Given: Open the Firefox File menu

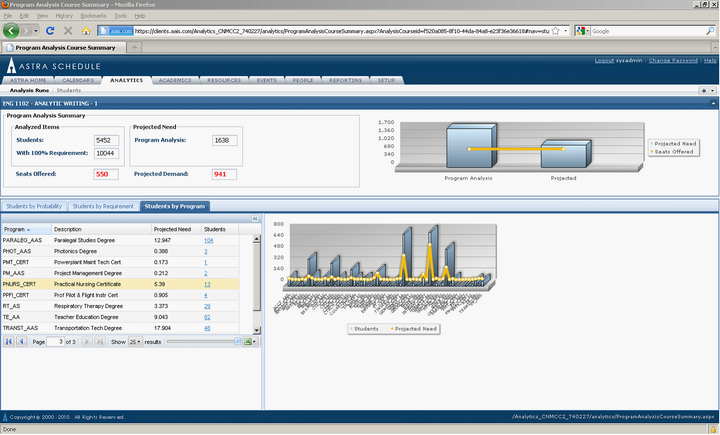Looking at the screenshot, I should tap(8, 16).
